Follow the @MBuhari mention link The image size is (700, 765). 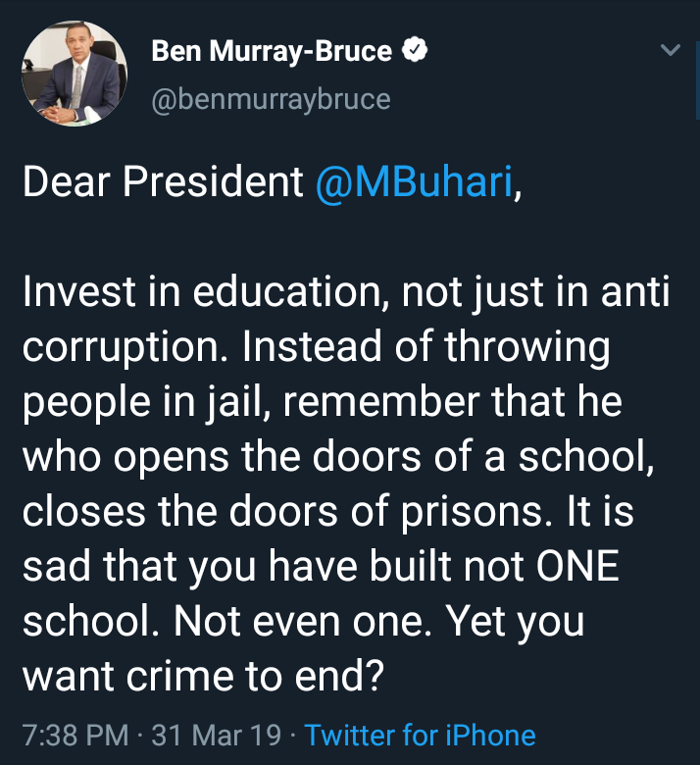click(x=414, y=183)
